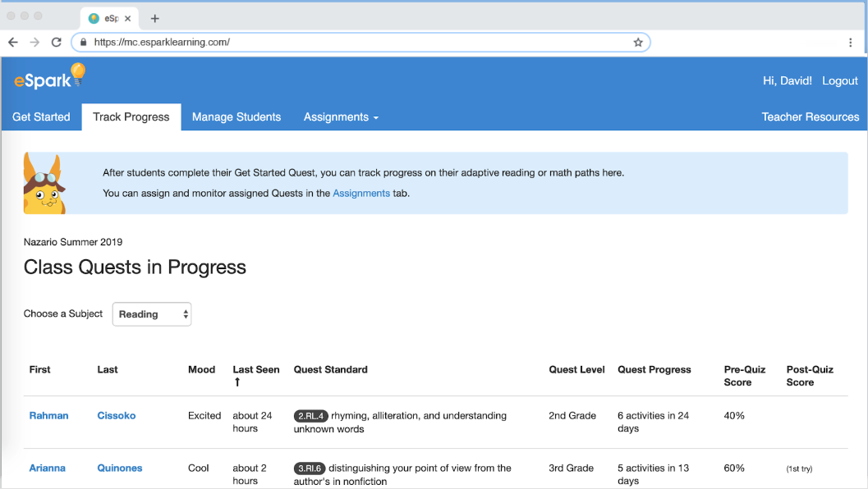Click inside the browser address bar
Image resolution: width=868 pixels, height=489 pixels.
pyautogui.click(x=328, y=41)
